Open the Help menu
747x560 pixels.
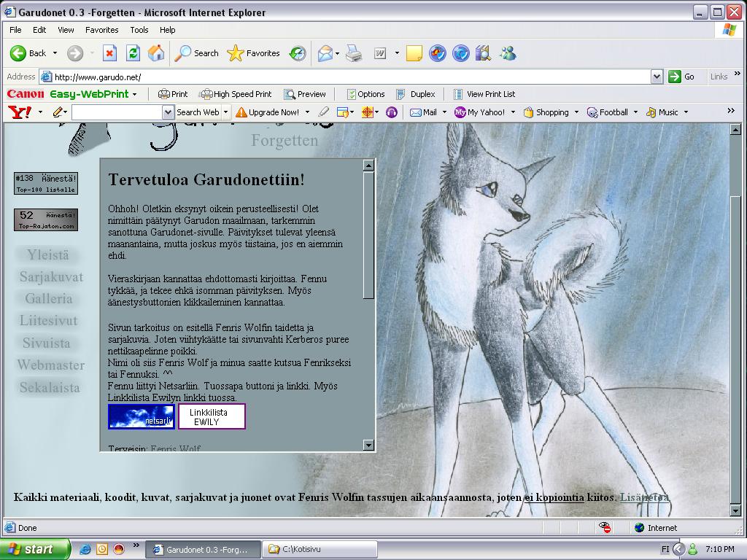coord(167,30)
